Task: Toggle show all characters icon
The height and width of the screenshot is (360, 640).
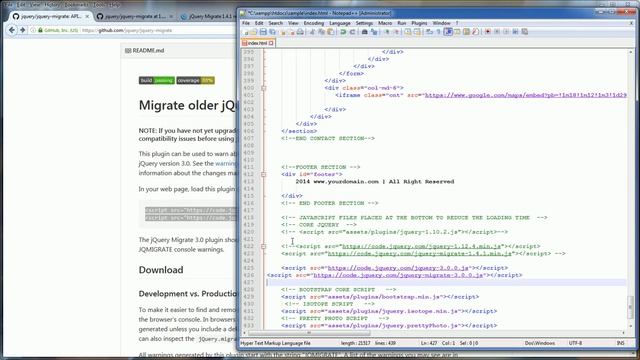Action: 439,32
